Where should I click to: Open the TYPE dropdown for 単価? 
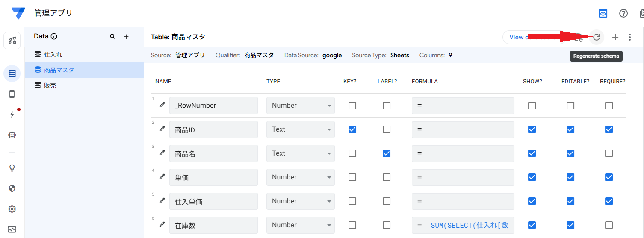click(300, 177)
